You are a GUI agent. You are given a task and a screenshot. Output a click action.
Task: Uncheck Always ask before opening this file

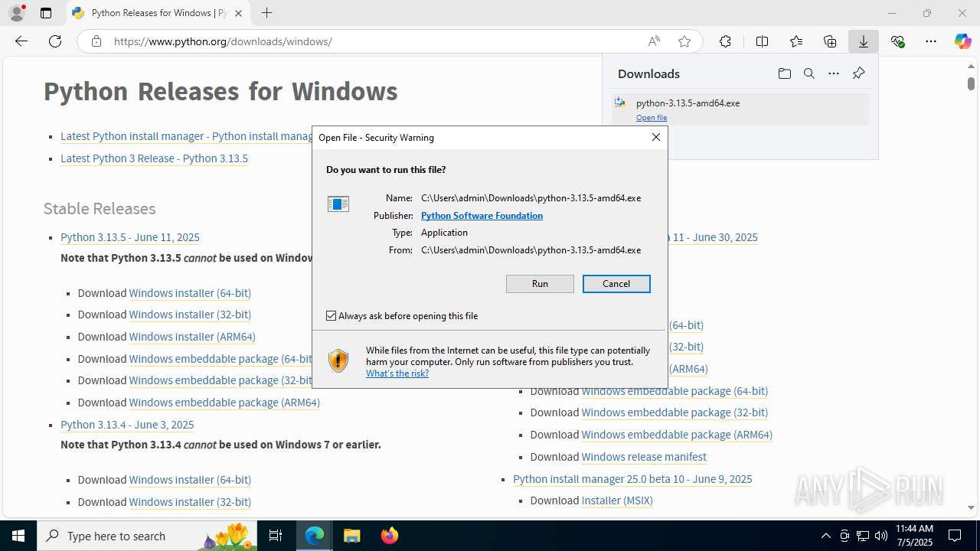coord(332,316)
